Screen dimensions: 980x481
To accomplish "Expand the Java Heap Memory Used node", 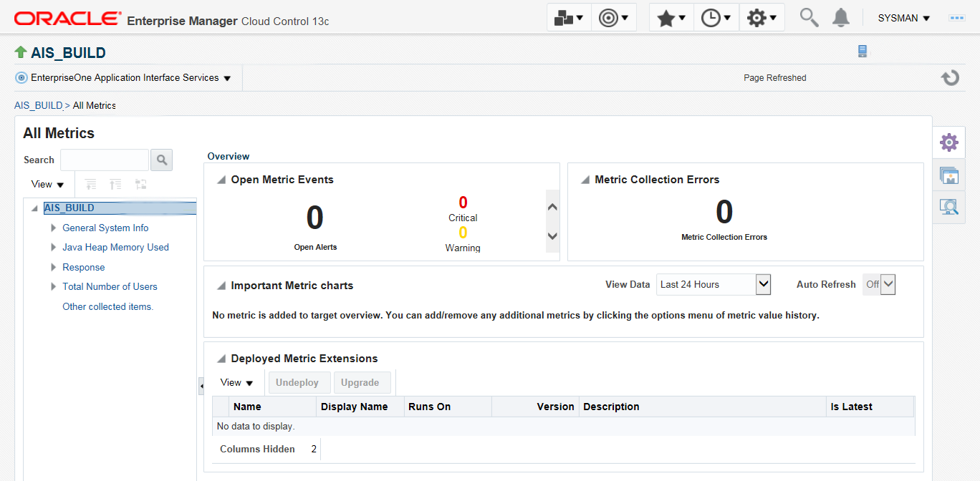I will 54,247.
